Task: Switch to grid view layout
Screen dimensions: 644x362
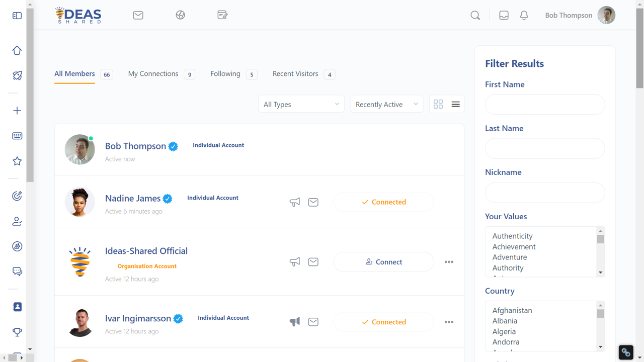Action: (x=438, y=104)
